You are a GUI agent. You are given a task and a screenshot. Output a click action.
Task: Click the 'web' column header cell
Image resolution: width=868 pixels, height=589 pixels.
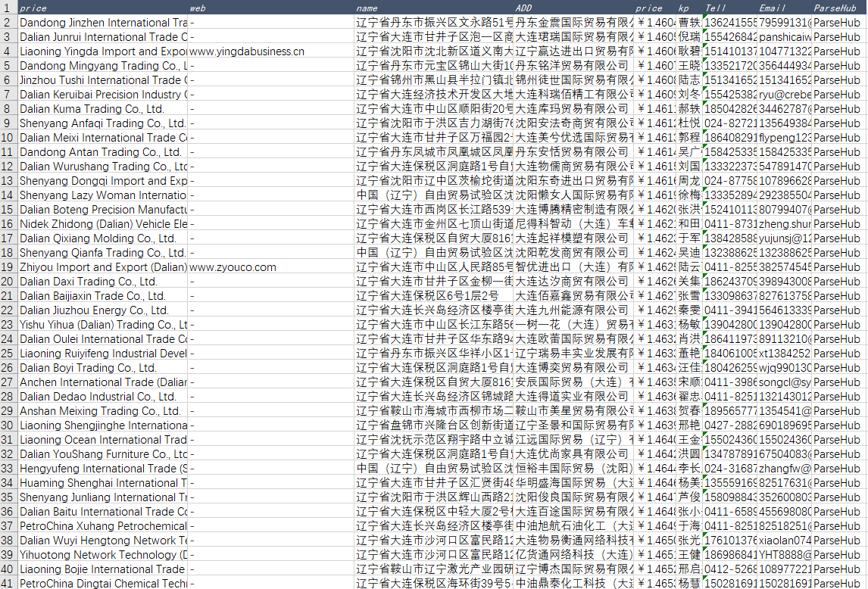(x=271, y=8)
